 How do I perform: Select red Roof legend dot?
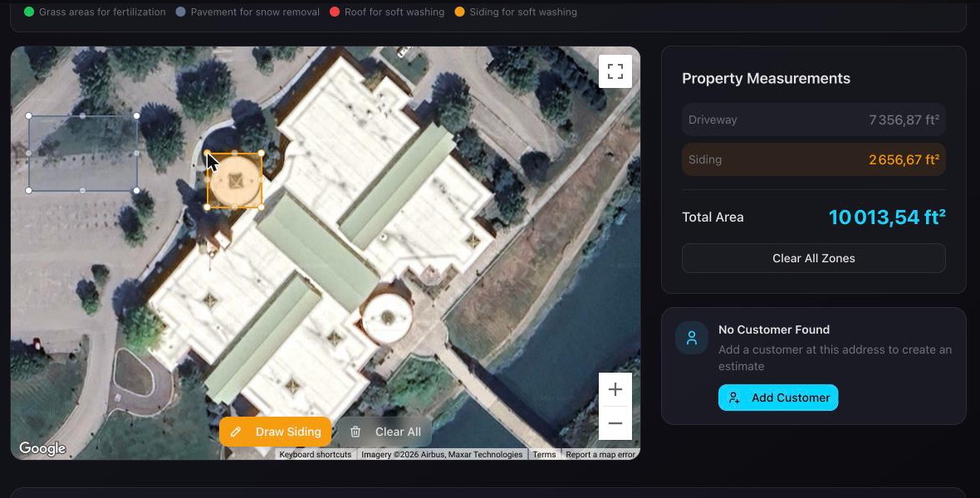pos(335,12)
